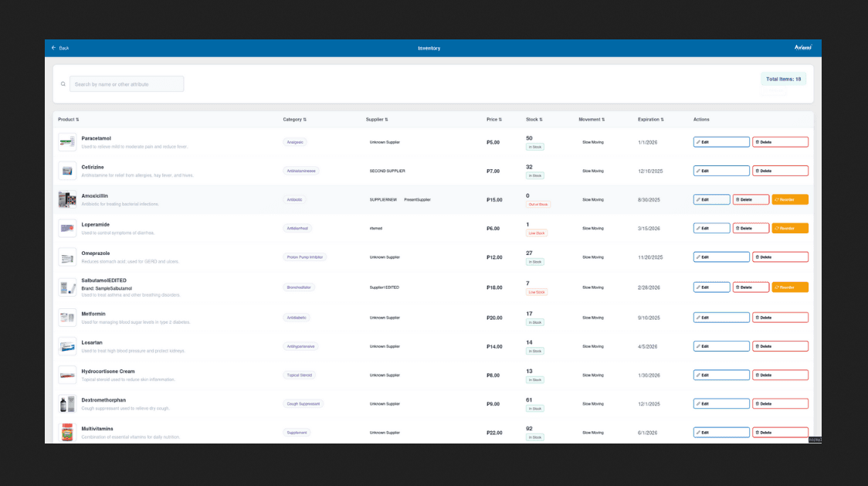
Task: Sort by Movement column header
Action: tap(592, 120)
